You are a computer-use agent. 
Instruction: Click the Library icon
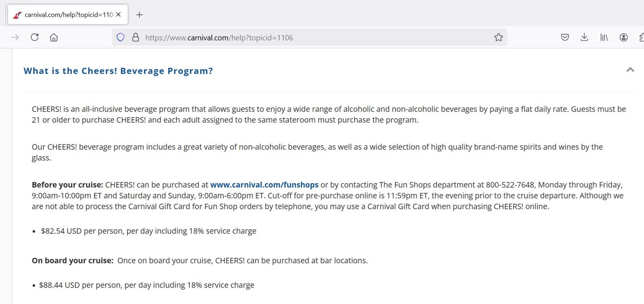click(x=603, y=37)
